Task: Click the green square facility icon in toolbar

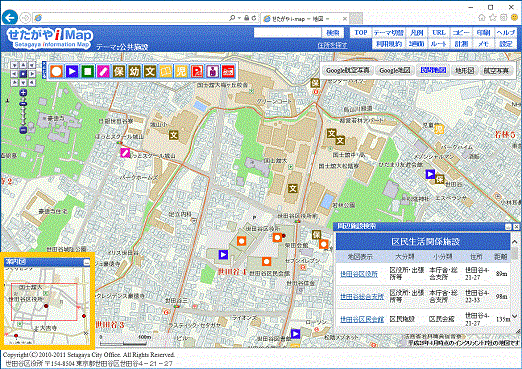Action: pyautogui.click(x=88, y=71)
